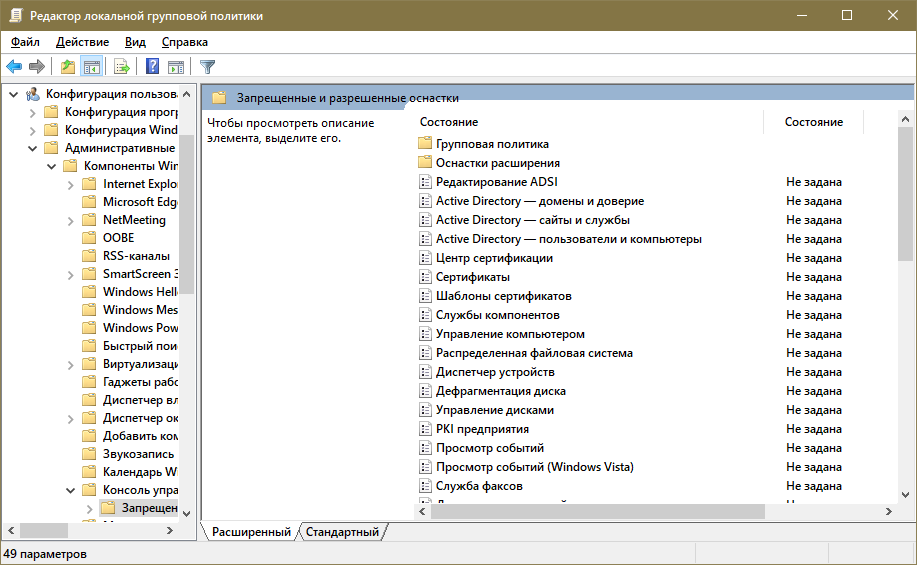The image size is (917, 565).
Task: Open the Файл menu
Action: point(25,42)
